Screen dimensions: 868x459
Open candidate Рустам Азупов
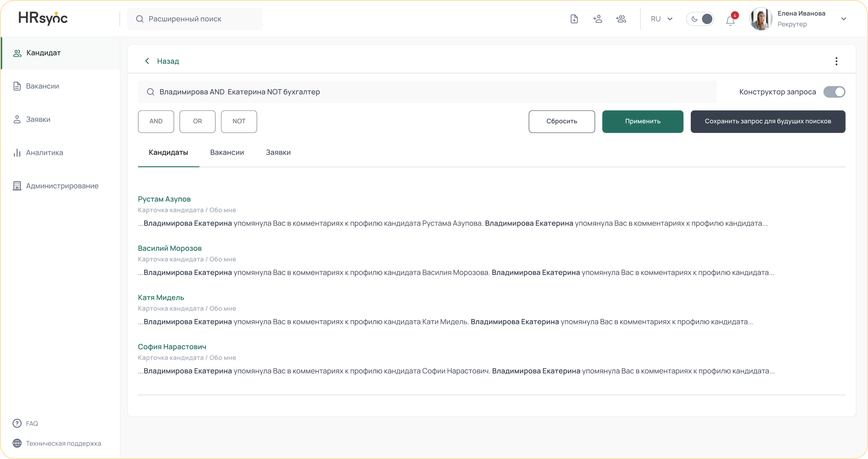point(164,199)
